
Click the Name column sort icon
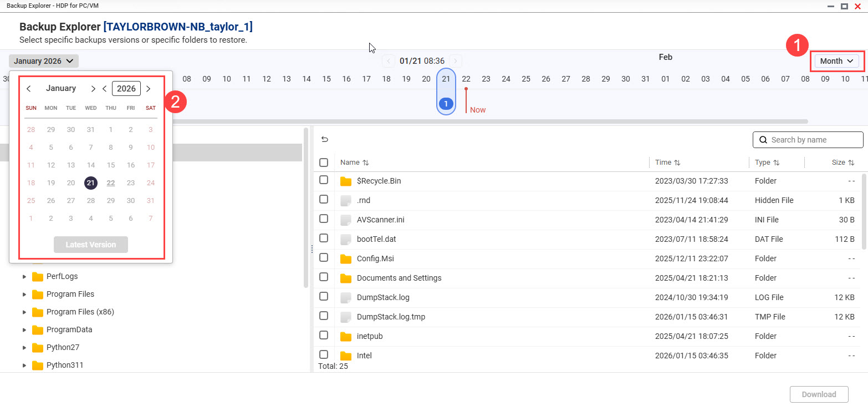(x=365, y=163)
